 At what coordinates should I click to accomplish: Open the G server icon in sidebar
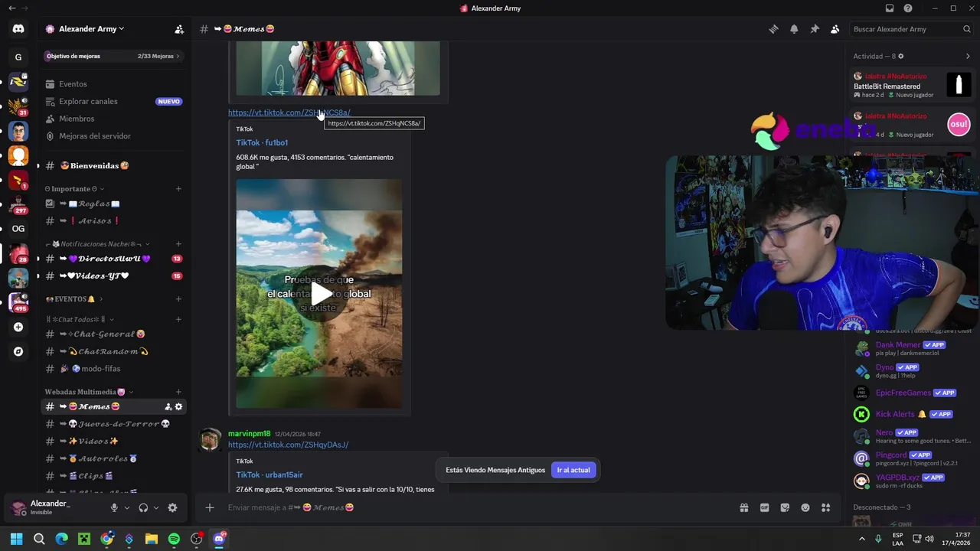click(x=18, y=57)
